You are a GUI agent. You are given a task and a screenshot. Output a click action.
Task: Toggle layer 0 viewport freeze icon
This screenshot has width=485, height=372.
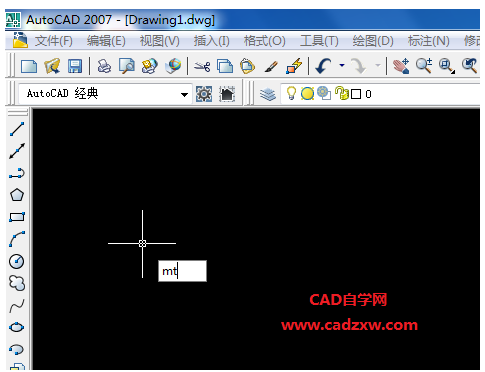(324, 93)
